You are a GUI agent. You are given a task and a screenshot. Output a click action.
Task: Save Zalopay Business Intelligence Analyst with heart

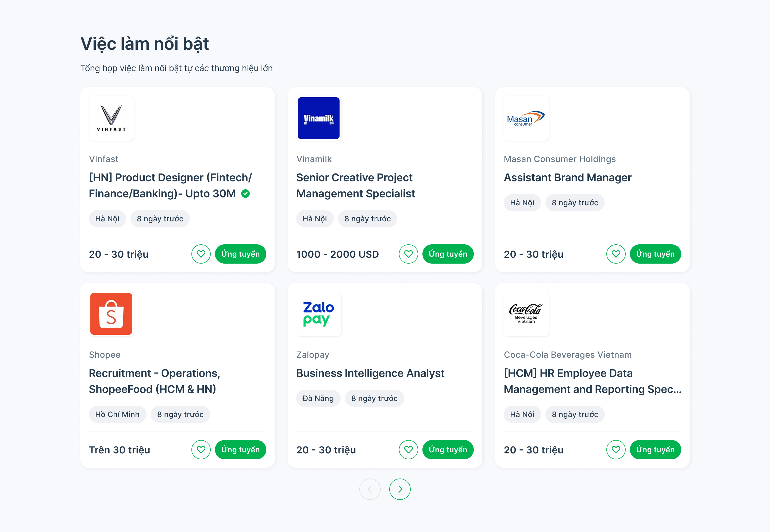[x=408, y=450]
